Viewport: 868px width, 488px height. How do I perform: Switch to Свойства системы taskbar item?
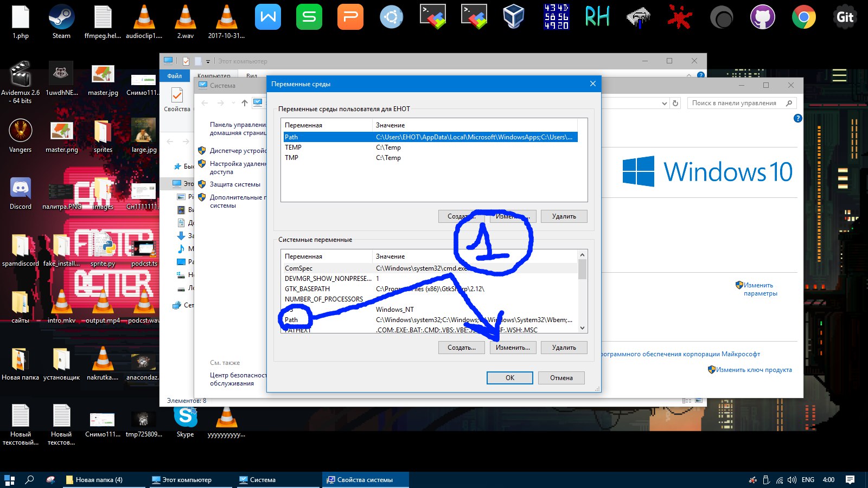tap(365, 480)
